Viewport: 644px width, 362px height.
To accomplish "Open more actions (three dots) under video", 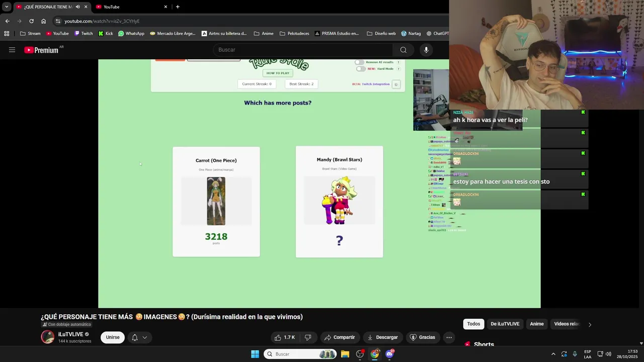I will (449, 337).
